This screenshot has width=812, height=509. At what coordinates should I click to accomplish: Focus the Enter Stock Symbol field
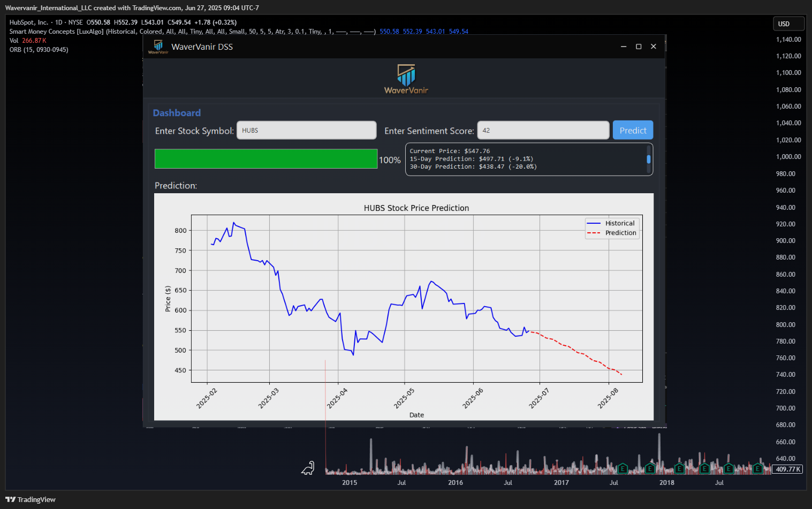click(307, 130)
